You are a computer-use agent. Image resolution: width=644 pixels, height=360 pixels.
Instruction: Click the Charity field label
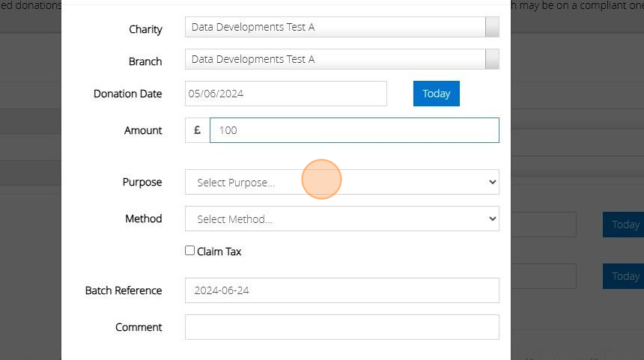coord(145,29)
